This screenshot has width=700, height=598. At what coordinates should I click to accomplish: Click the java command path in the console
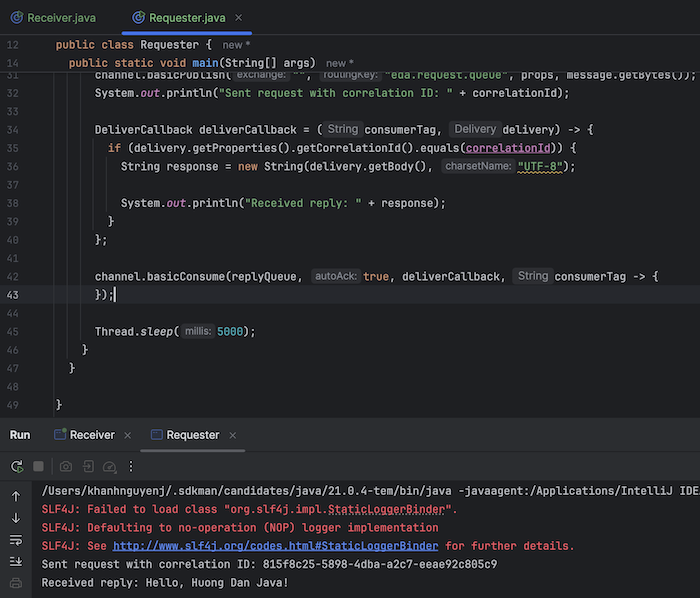(246, 491)
